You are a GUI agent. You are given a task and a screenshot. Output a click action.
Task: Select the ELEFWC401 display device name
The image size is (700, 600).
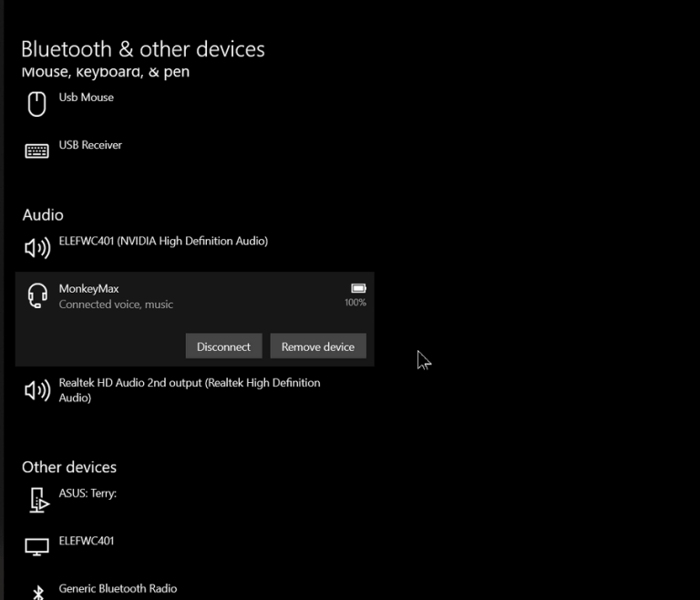coord(87,541)
